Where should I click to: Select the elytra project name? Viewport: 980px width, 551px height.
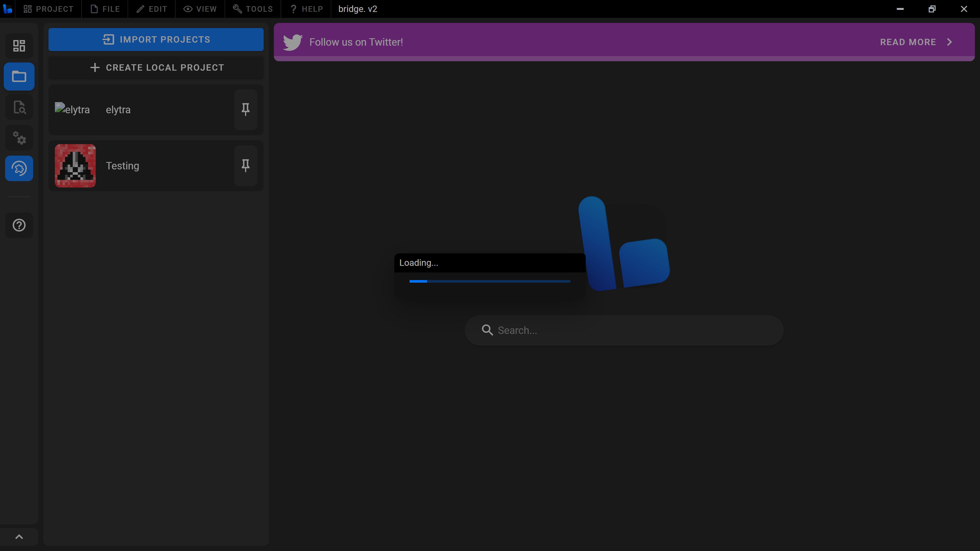click(118, 109)
